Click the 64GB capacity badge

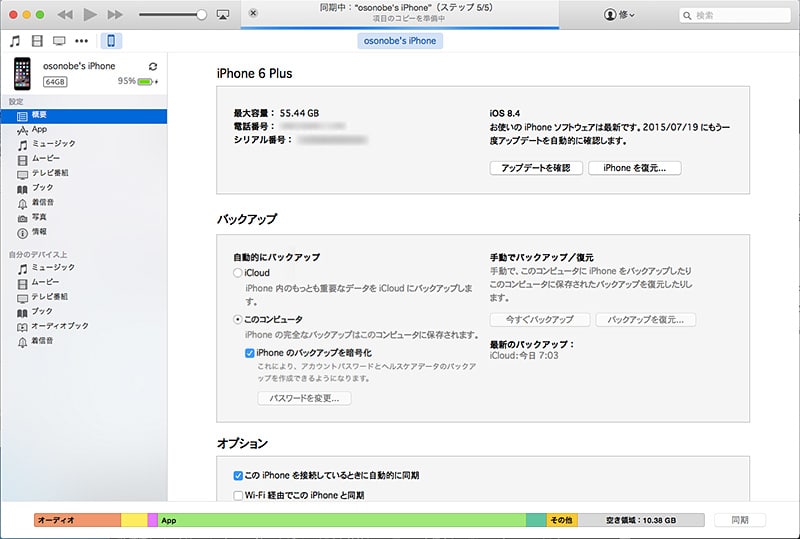pos(55,82)
